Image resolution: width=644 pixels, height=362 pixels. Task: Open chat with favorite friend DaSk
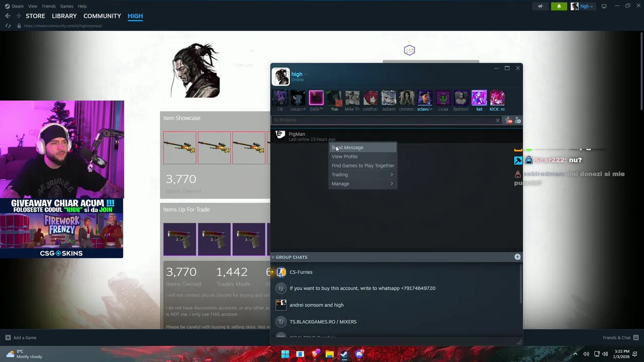pos(316,101)
